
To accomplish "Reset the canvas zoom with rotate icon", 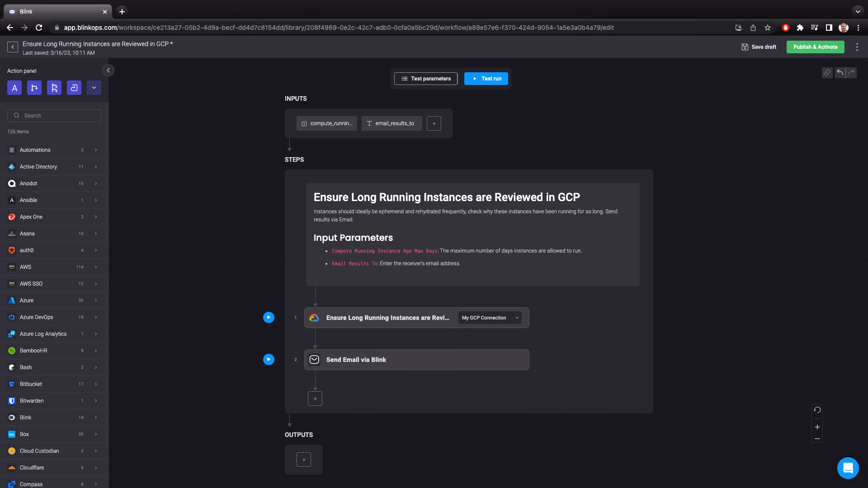I will coord(817,410).
